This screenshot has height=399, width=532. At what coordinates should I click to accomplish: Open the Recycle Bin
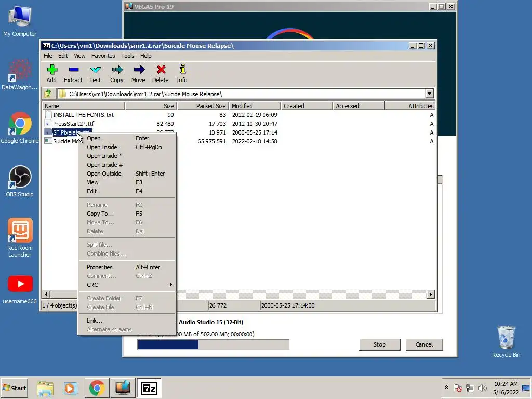tap(506, 342)
